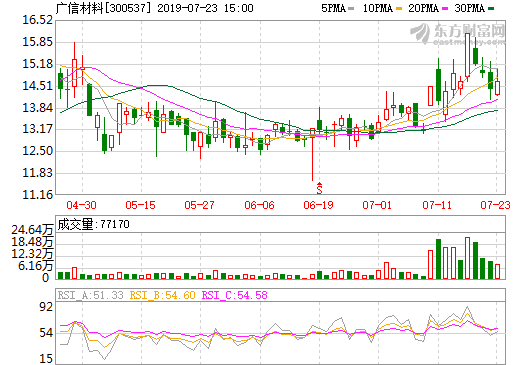This screenshot has height=365, width=520.
Task: Click the 6.16万 volume axis label
Action: [36, 266]
